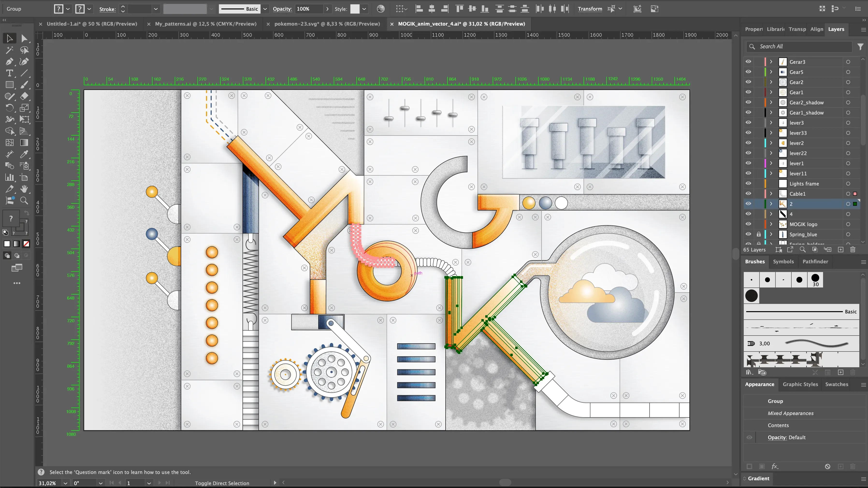868x488 pixels.
Task: Select the Zoom tool
Action: 24,200
